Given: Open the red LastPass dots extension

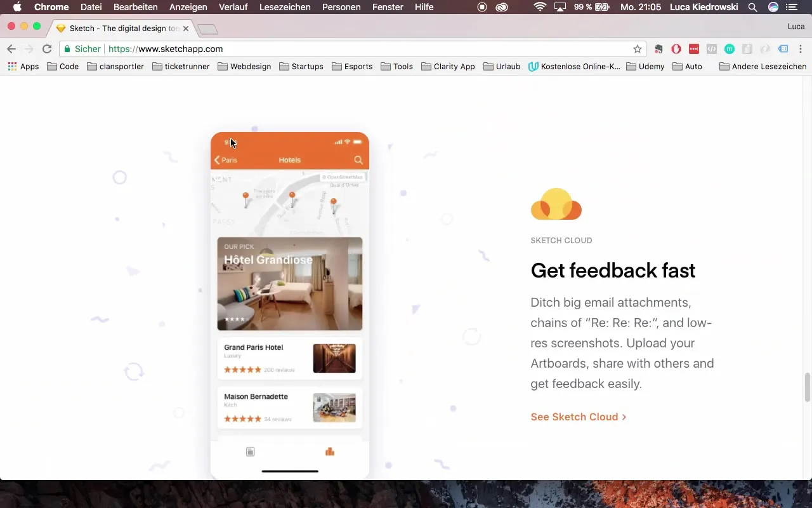Looking at the screenshot, I should point(694,49).
